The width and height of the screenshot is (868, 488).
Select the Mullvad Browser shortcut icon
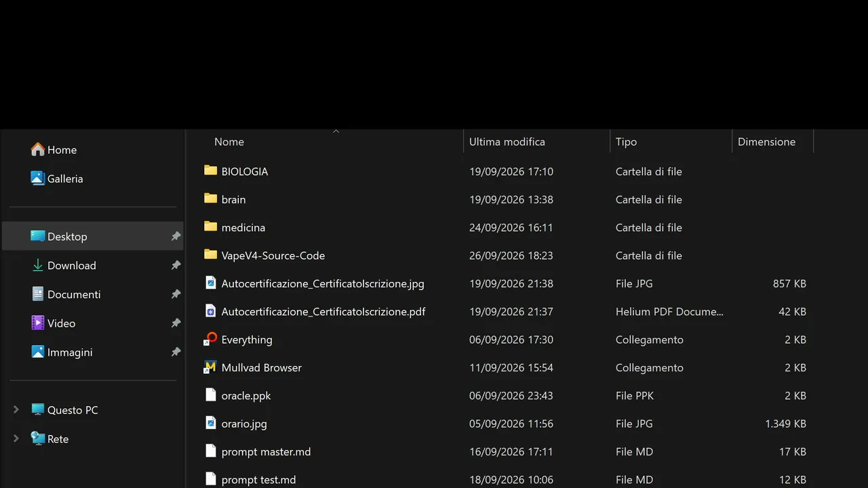210,367
